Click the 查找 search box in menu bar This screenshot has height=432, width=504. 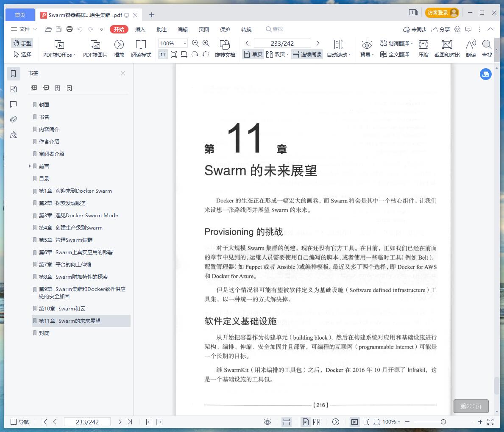[x=274, y=29]
